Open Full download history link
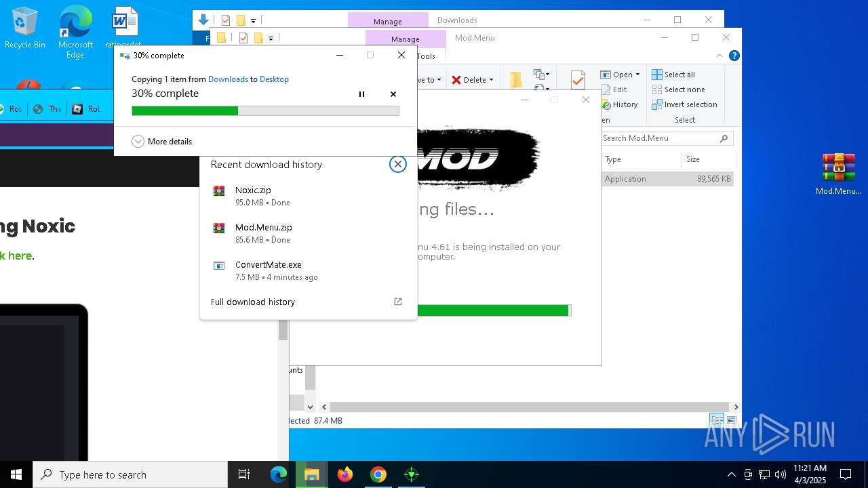 (x=253, y=302)
